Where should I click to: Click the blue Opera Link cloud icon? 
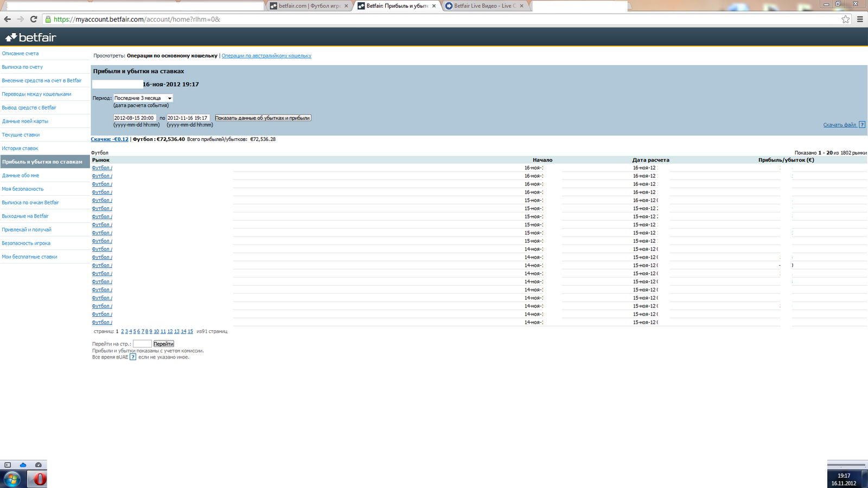(23, 465)
